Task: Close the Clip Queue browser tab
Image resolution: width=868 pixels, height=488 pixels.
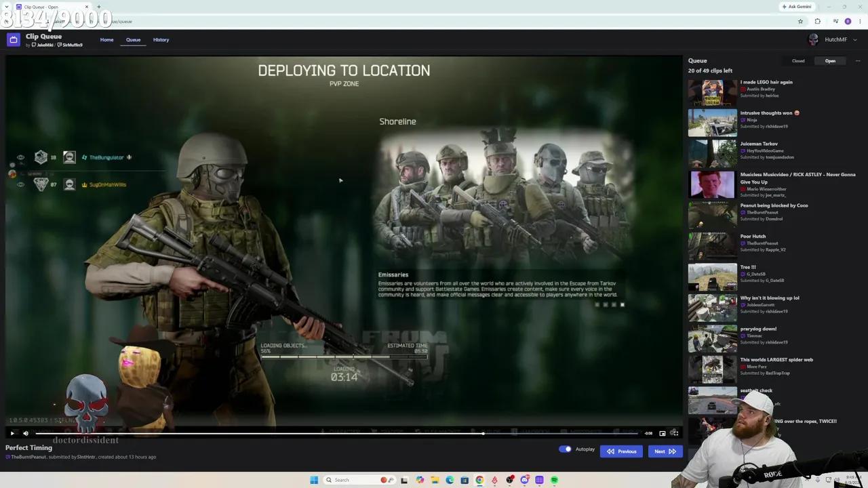Action: (86, 7)
